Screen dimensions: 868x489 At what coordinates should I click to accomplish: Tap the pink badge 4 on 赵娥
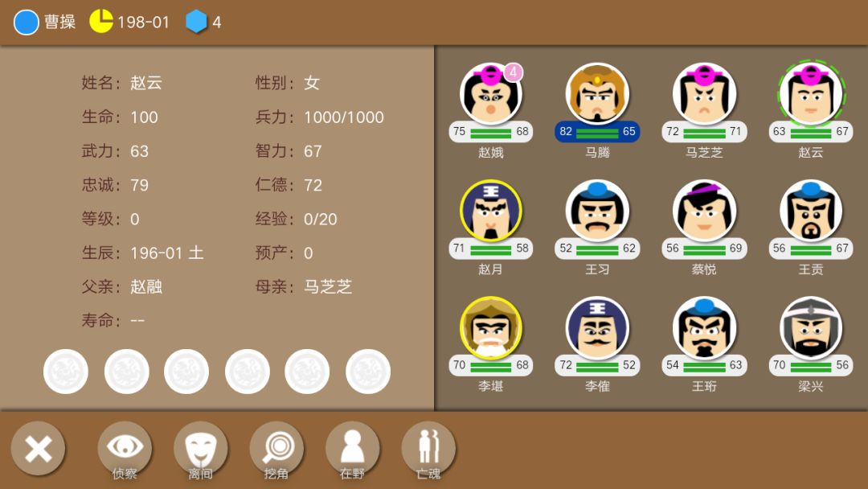tap(513, 72)
